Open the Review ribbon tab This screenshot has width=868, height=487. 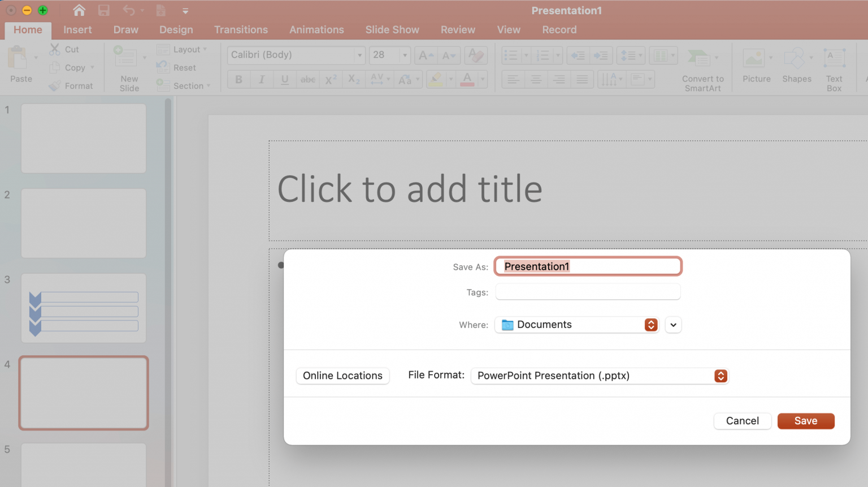tap(458, 29)
